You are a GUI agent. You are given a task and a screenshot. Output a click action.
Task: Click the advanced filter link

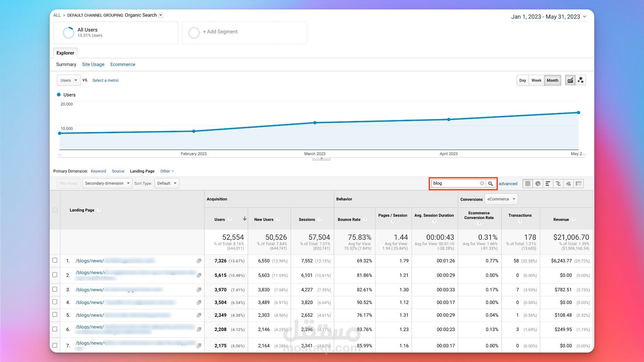click(x=508, y=184)
